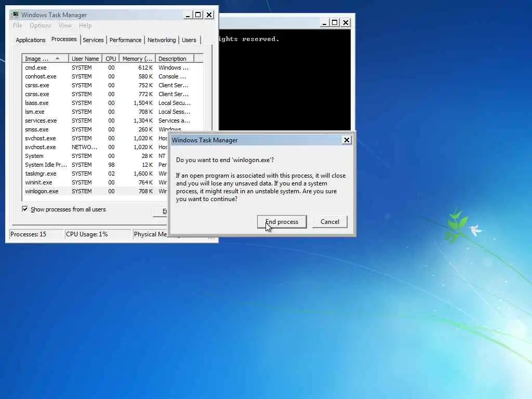The image size is (532, 399).
Task: Select the lsm.exe process row
Action: tap(113, 112)
